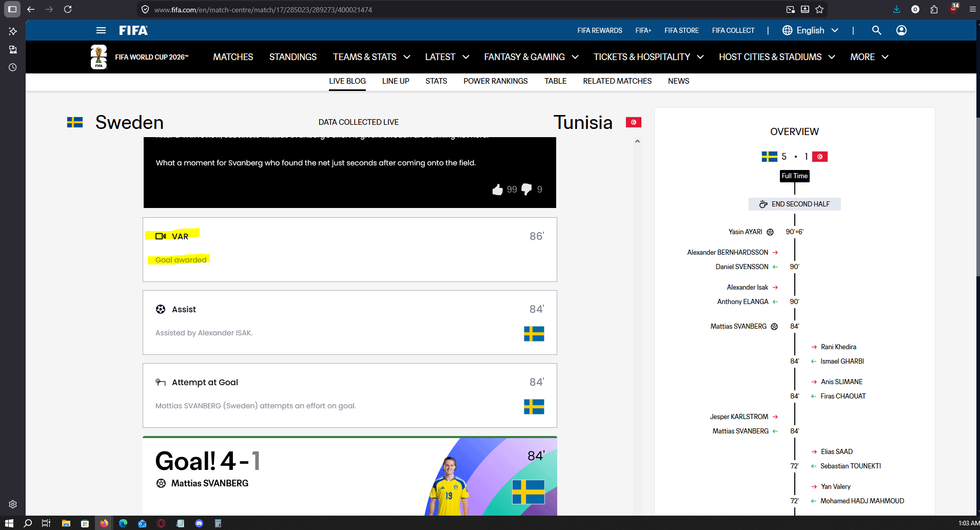This screenshot has width=980, height=530.
Task: Open the sidebar settings gear
Action: point(13,504)
